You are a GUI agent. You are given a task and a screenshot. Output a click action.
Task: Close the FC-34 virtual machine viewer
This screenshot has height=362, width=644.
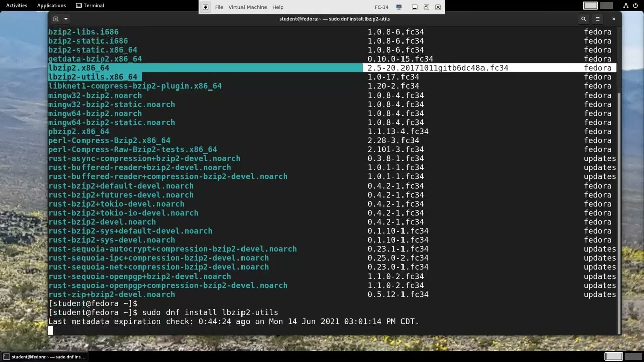[438, 7]
